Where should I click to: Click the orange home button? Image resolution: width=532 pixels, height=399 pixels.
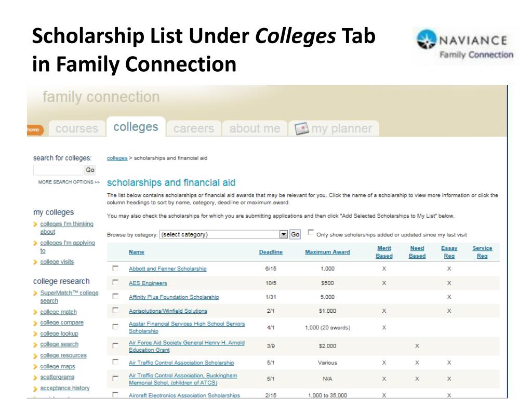click(x=35, y=129)
